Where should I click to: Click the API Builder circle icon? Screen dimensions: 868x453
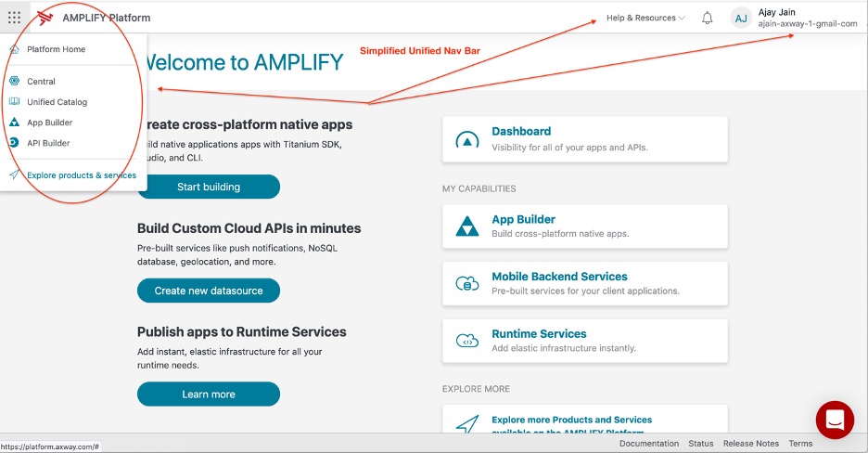coord(15,142)
